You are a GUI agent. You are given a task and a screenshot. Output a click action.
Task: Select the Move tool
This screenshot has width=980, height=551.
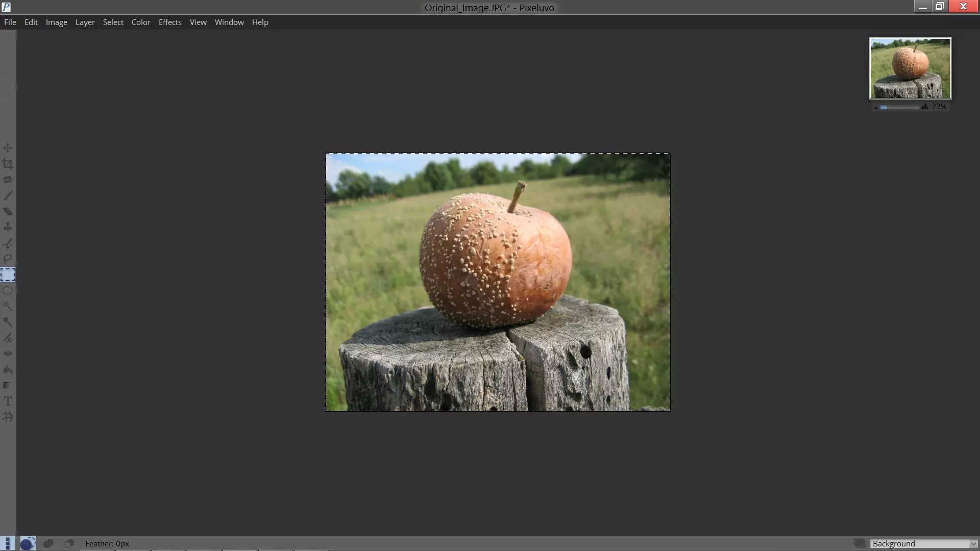click(x=8, y=148)
